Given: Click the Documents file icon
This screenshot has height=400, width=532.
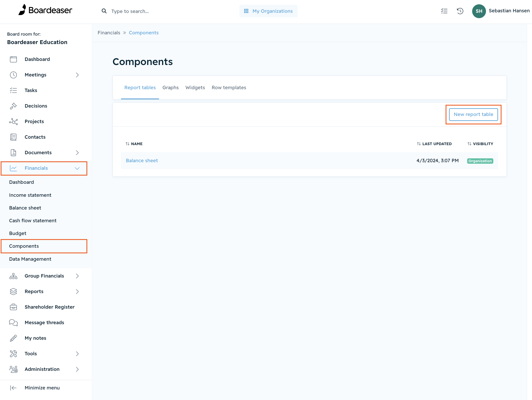Looking at the screenshot, I should point(13,153).
